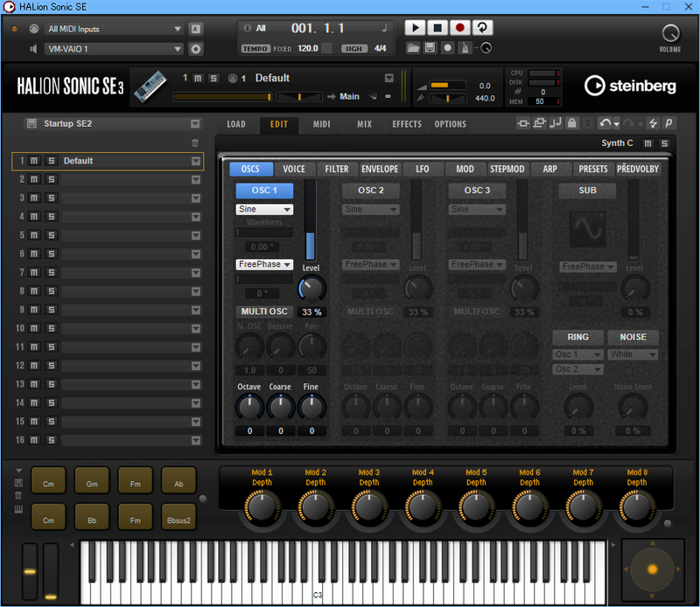Screen dimensions: 700x607
Task: Mute slot 16 in the rack
Action: [34, 440]
